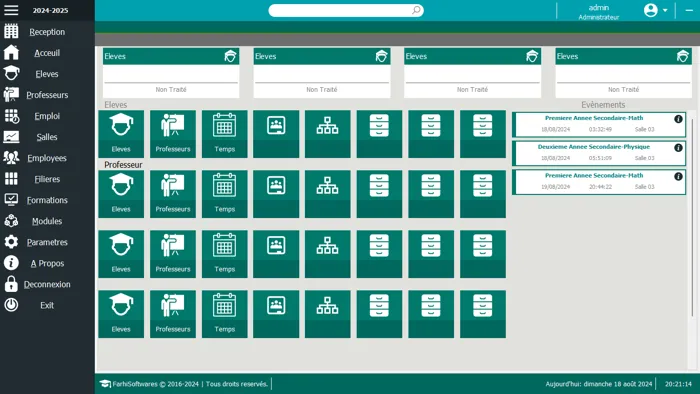
Task: Click the A Propos info icon
Action: (x=11, y=262)
